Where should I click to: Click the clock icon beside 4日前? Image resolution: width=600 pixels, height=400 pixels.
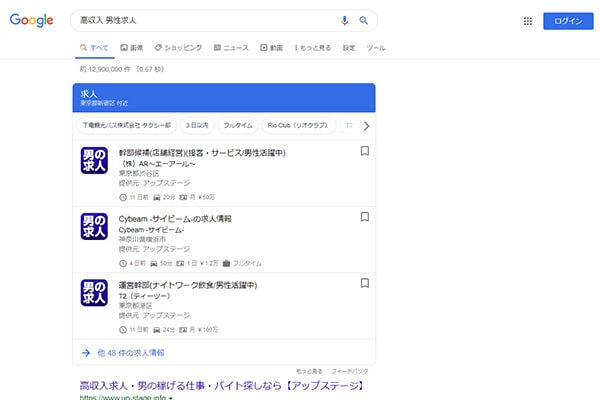tap(123, 263)
